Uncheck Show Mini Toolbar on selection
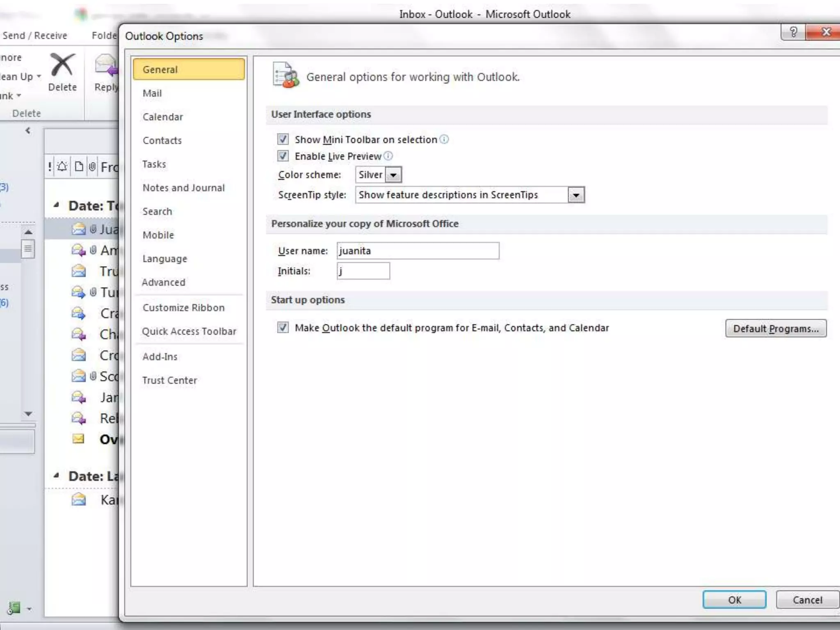 click(283, 139)
